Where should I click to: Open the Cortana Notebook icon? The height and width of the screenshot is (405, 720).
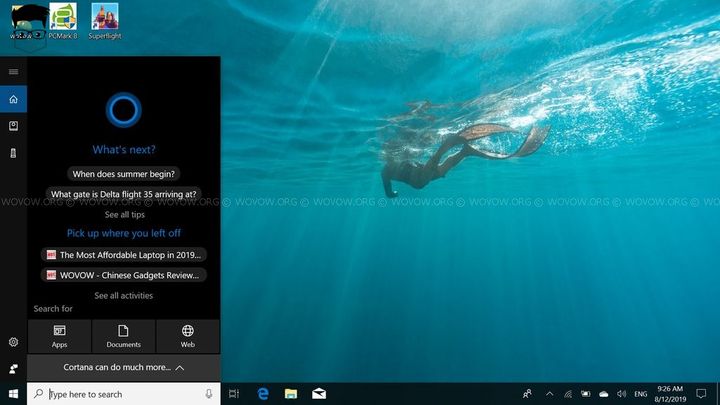point(13,126)
